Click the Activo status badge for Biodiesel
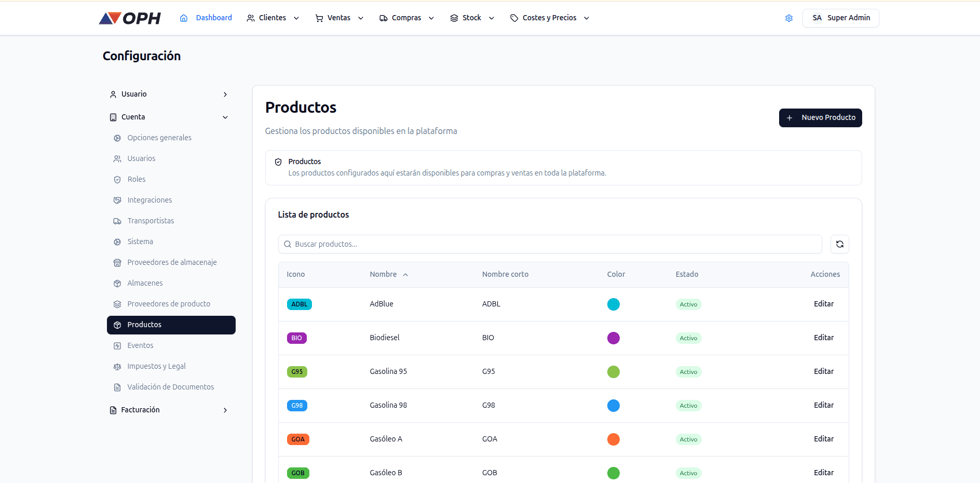The image size is (980, 483). [x=688, y=338]
